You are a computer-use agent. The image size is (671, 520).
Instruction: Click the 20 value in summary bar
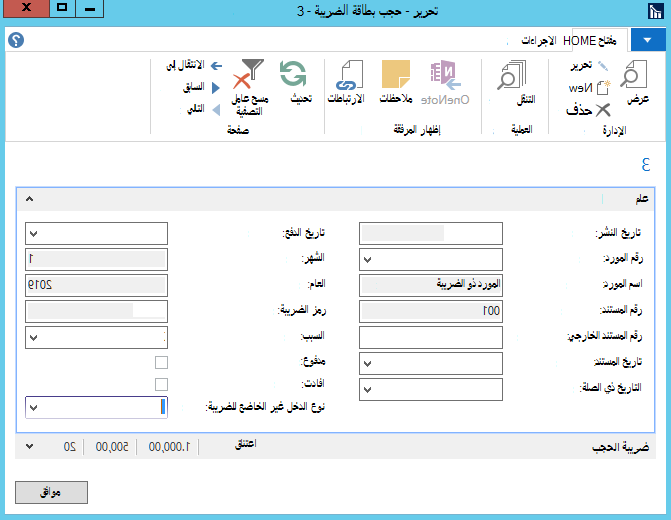click(x=70, y=447)
